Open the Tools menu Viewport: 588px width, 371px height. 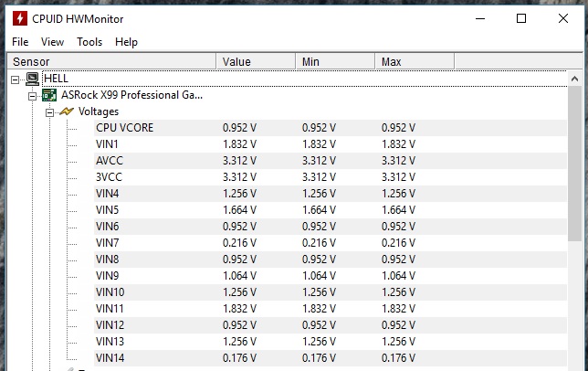tap(89, 42)
